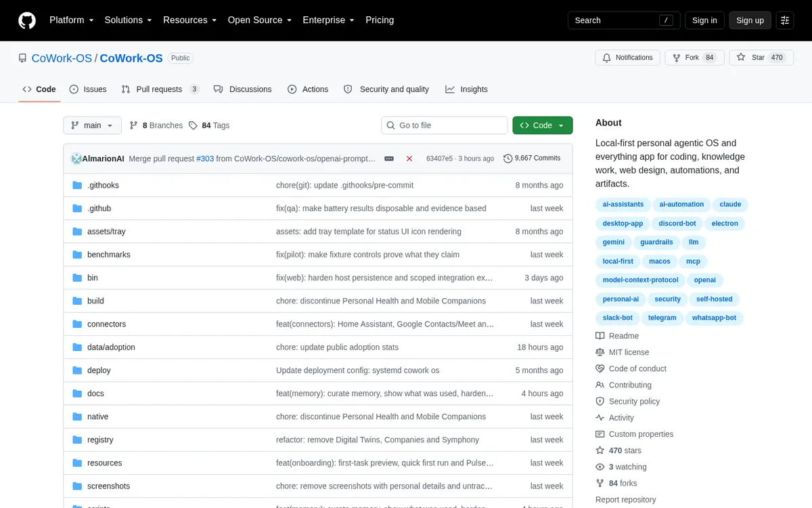Open 9,667 Commits history

pyautogui.click(x=532, y=158)
